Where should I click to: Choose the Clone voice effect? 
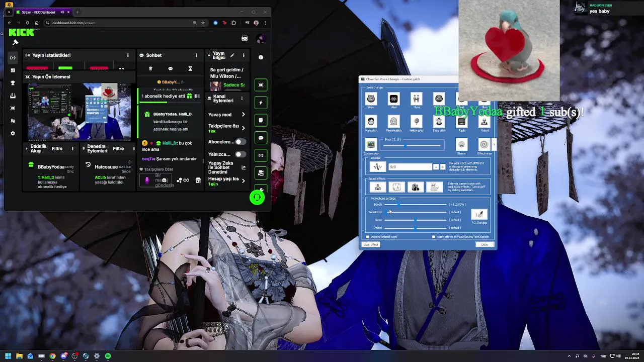[416, 99]
